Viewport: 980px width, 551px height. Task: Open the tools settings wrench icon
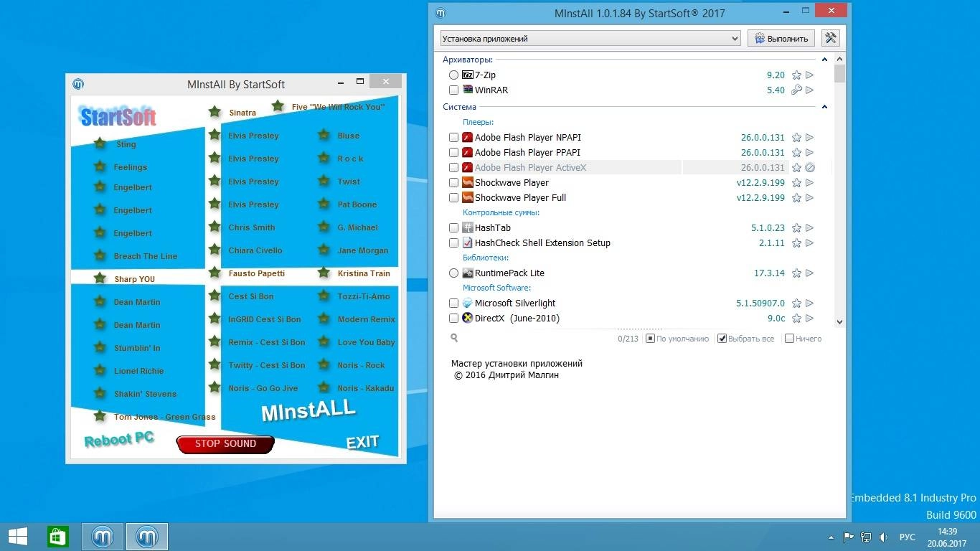point(831,38)
